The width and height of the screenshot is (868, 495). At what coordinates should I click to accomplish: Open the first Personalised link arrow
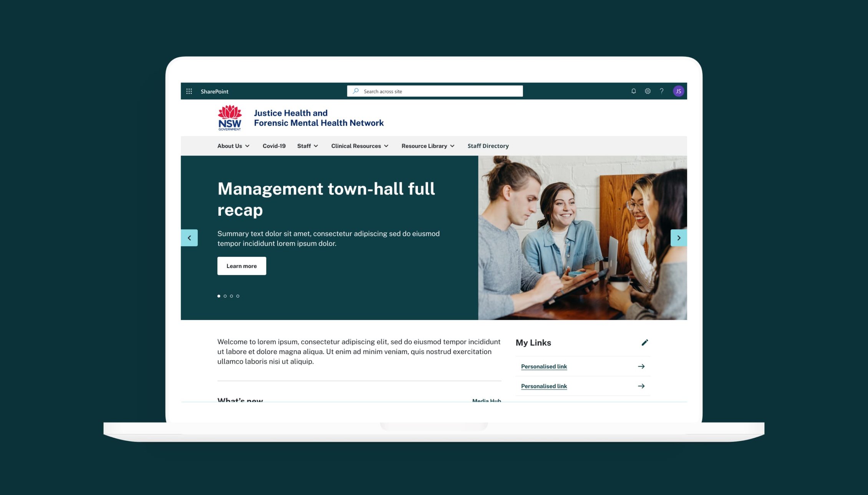641,366
